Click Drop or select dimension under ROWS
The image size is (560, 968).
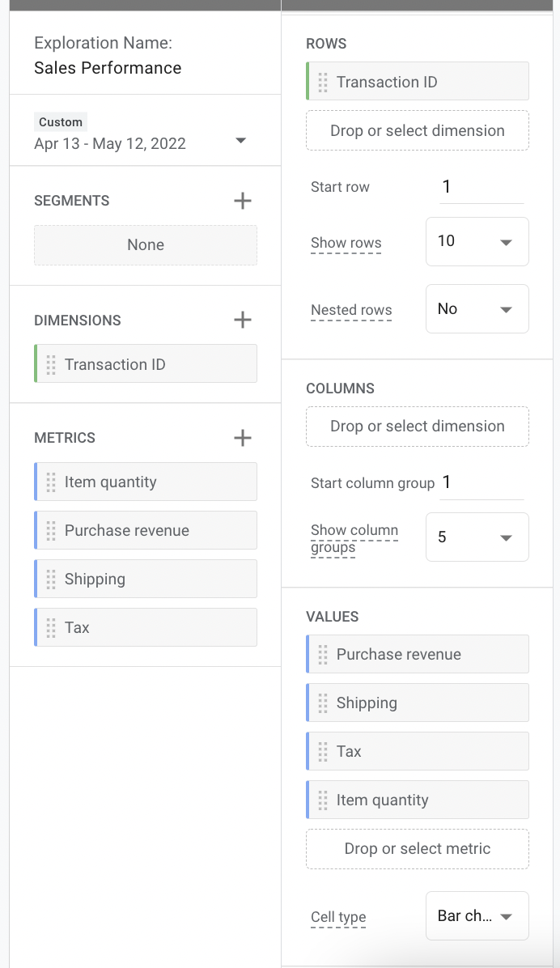point(417,130)
